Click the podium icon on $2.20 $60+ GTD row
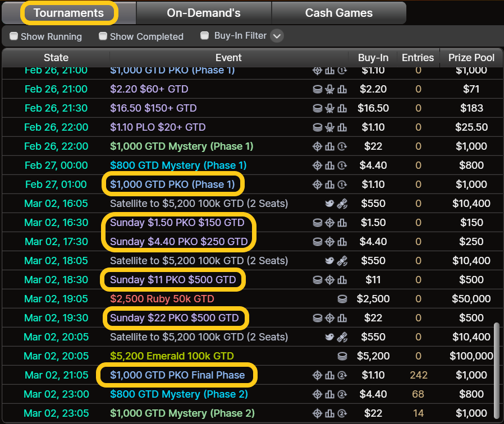The width and height of the screenshot is (504, 424). click(x=342, y=89)
